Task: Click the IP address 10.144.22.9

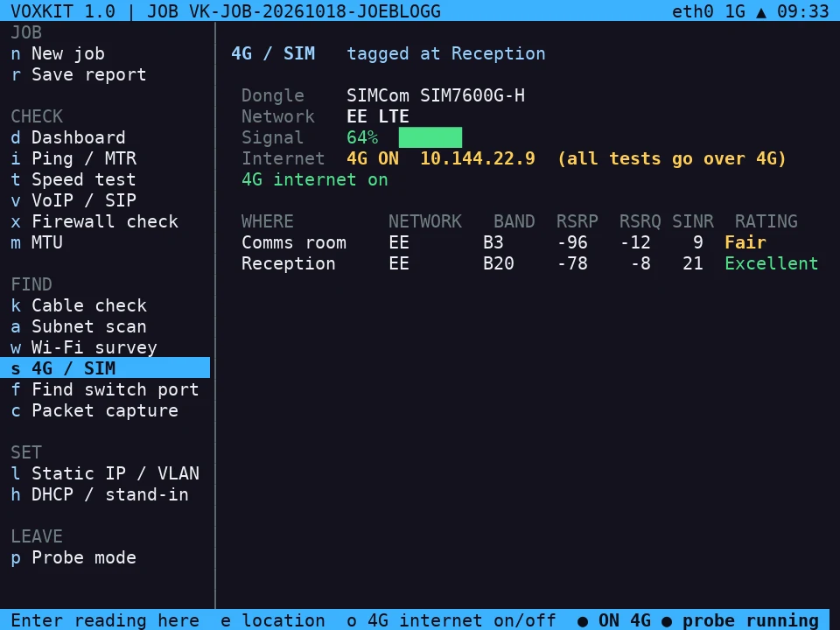Action: tap(478, 158)
